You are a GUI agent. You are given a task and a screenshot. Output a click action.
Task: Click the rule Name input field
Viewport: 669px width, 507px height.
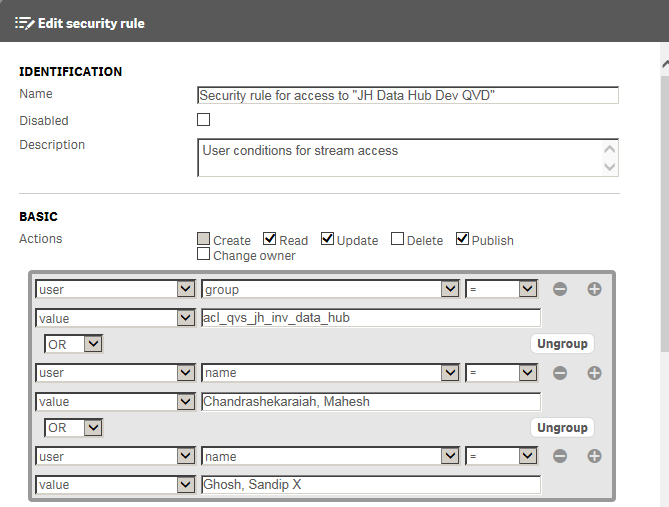click(x=408, y=95)
